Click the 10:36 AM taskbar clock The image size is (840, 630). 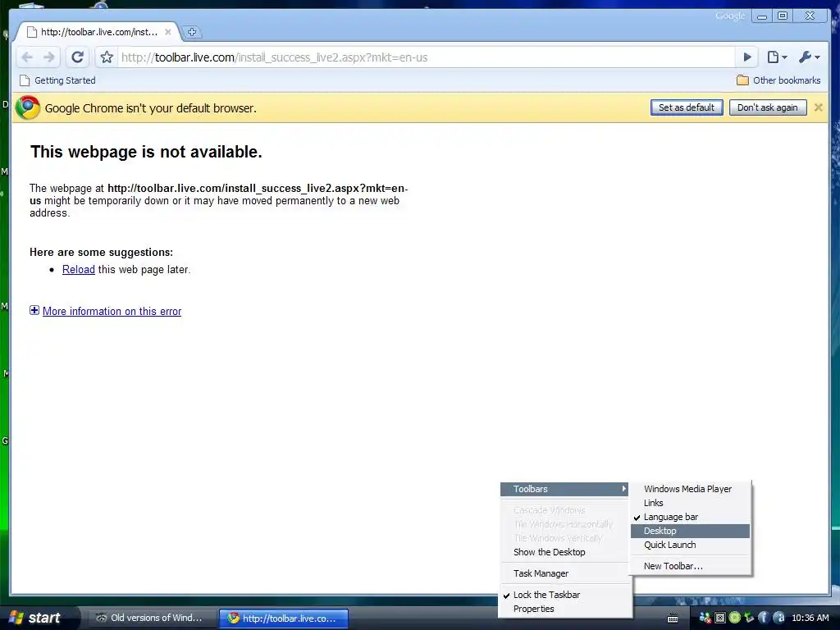pos(810,618)
